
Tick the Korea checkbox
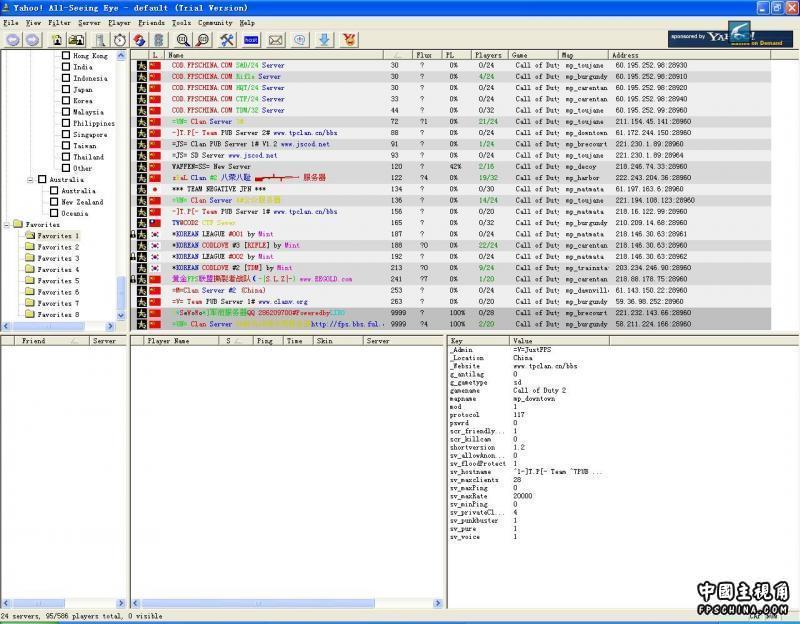(x=66, y=101)
